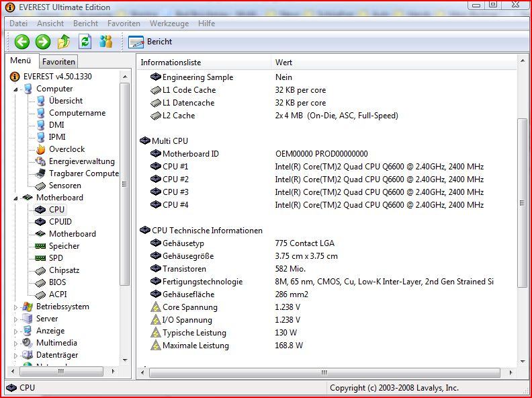
Task: Select the CPU #3 row
Action: (327, 192)
